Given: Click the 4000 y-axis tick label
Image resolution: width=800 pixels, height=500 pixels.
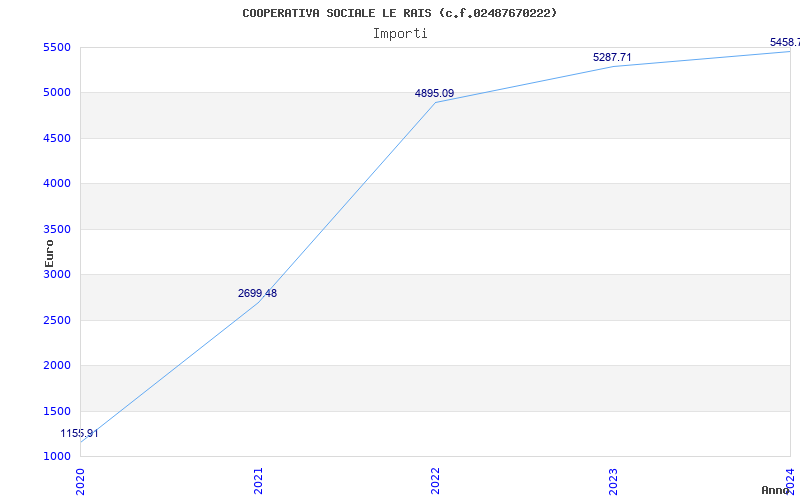Looking at the screenshot, I should (55, 184).
